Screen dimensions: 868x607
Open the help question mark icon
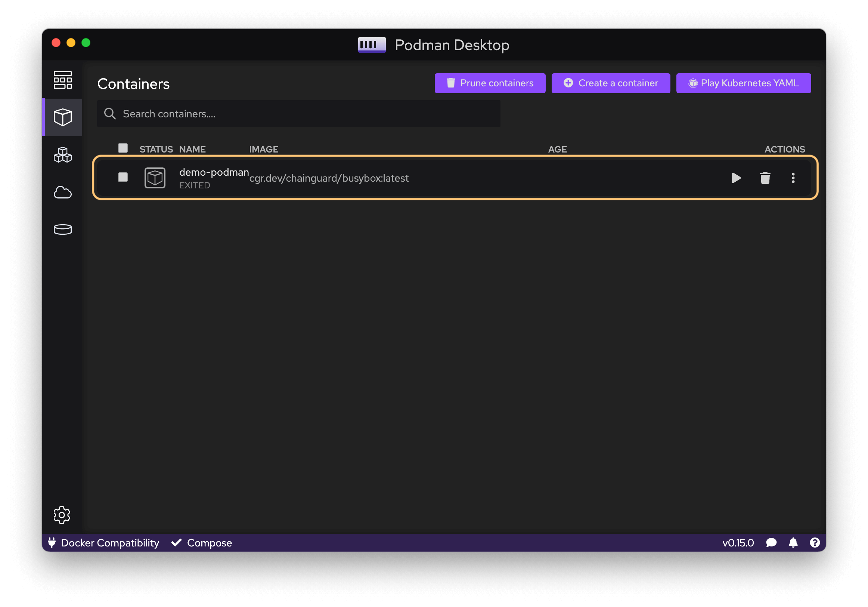tap(815, 543)
